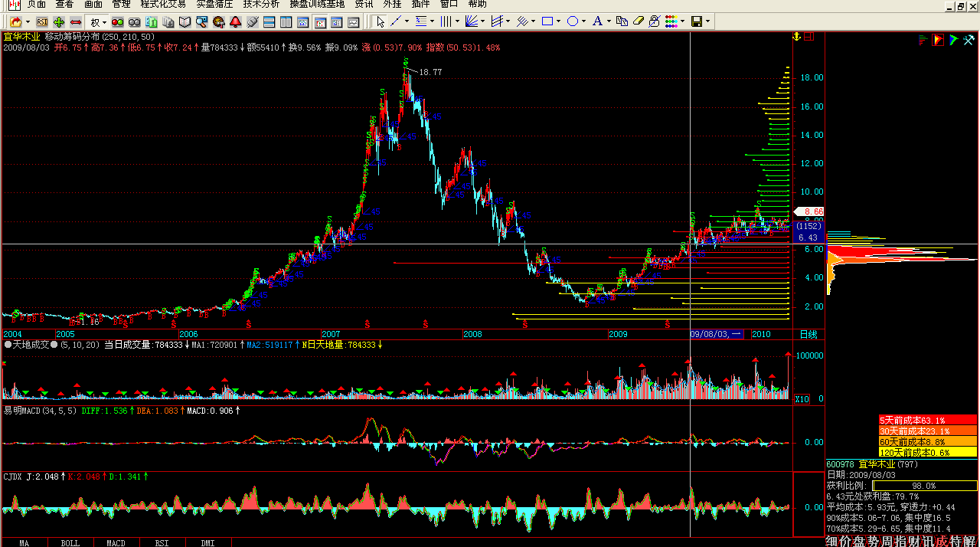Click the crossed hammers settings icon
This screenshot has width=980, height=547.
click(969, 39)
